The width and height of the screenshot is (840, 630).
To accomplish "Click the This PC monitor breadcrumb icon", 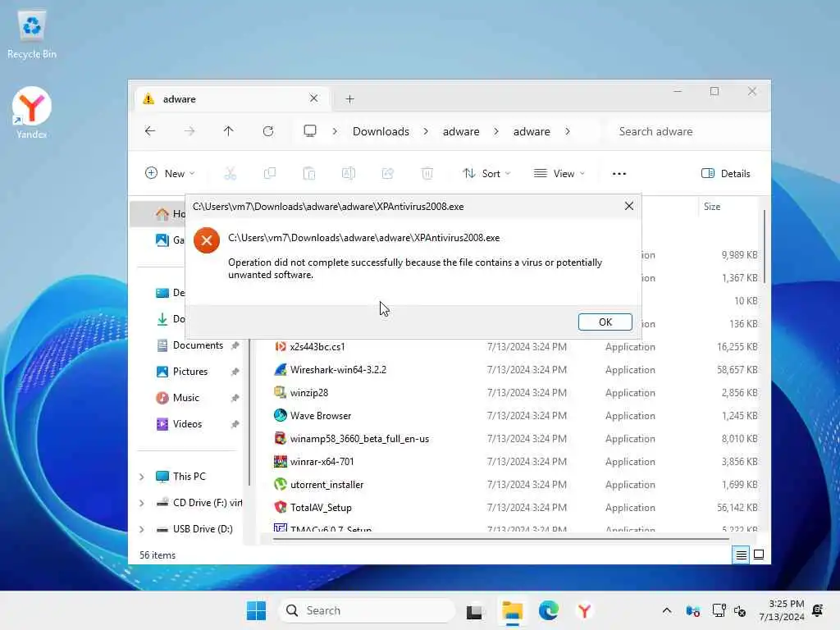I will [309, 131].
